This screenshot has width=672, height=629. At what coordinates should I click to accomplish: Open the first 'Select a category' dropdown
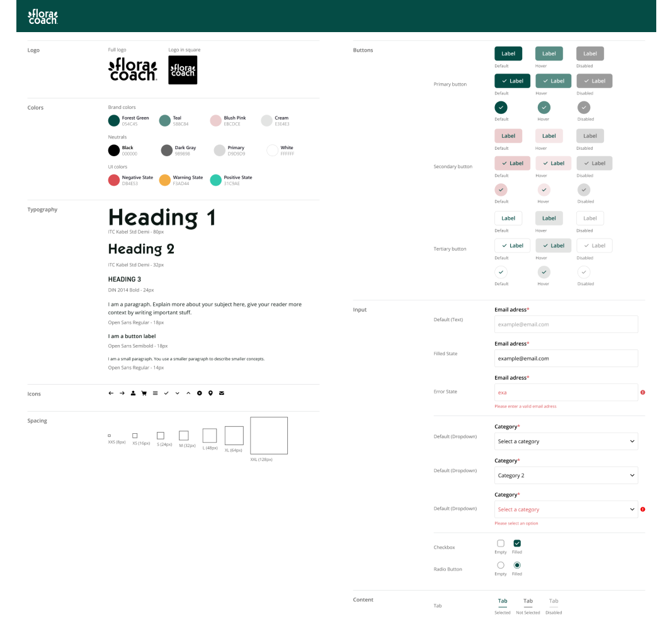566,441
